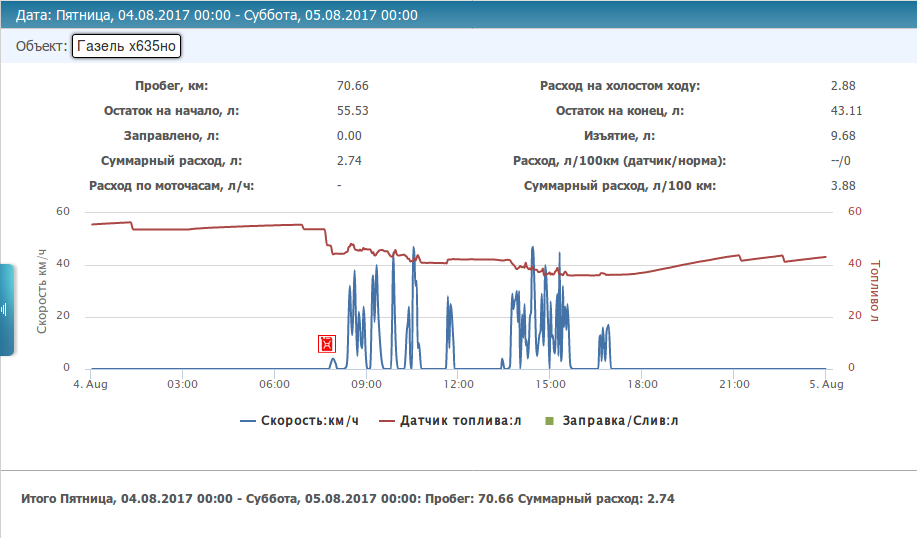Click the Скорость км/ч axis title

[44, 290]
